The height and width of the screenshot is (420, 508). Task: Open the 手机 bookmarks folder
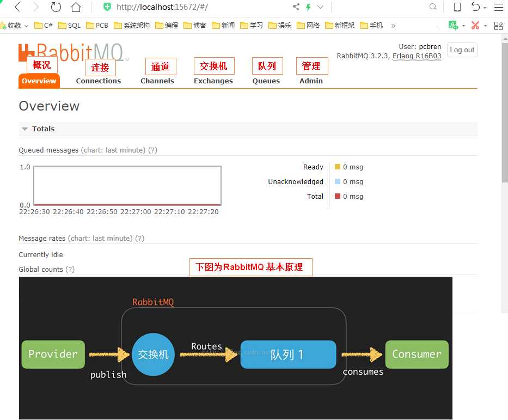(x=371, y=25)
